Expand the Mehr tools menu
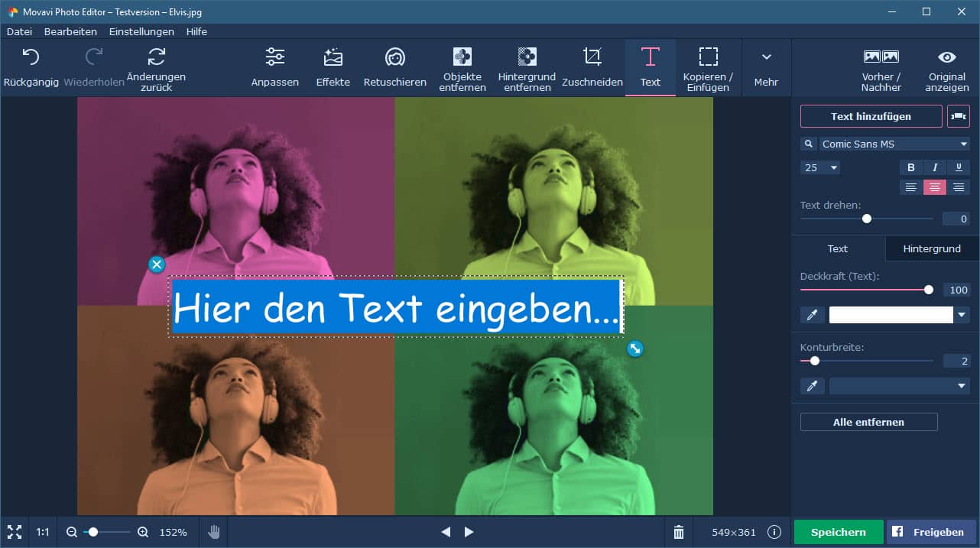This screenshot has width=980, height=548. (x=766, y=67)
